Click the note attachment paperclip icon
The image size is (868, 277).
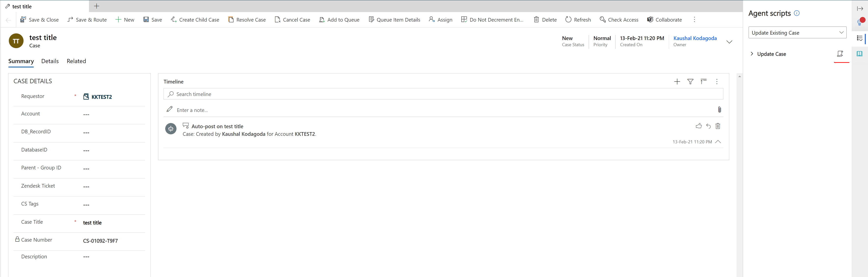(x=719, y=110)
